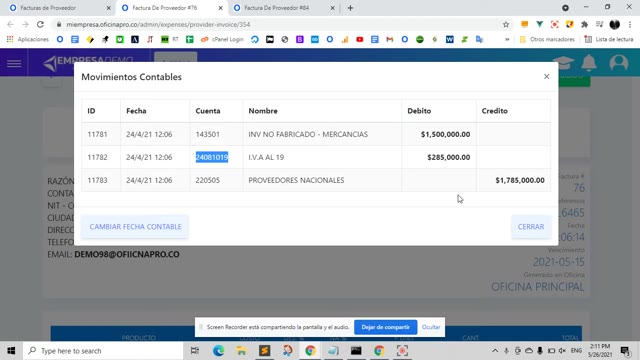Open a new browser tab
This screenshot has height=360, width=640.
point(350,8)
